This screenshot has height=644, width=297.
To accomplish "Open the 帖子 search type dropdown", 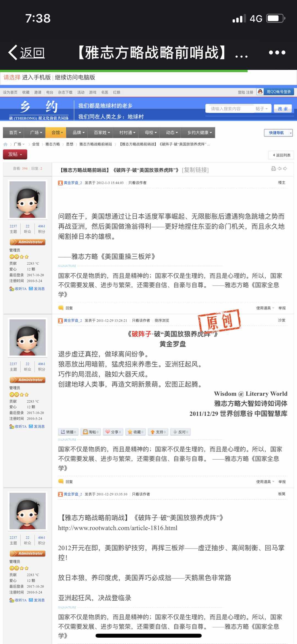I will coord(262,109).
